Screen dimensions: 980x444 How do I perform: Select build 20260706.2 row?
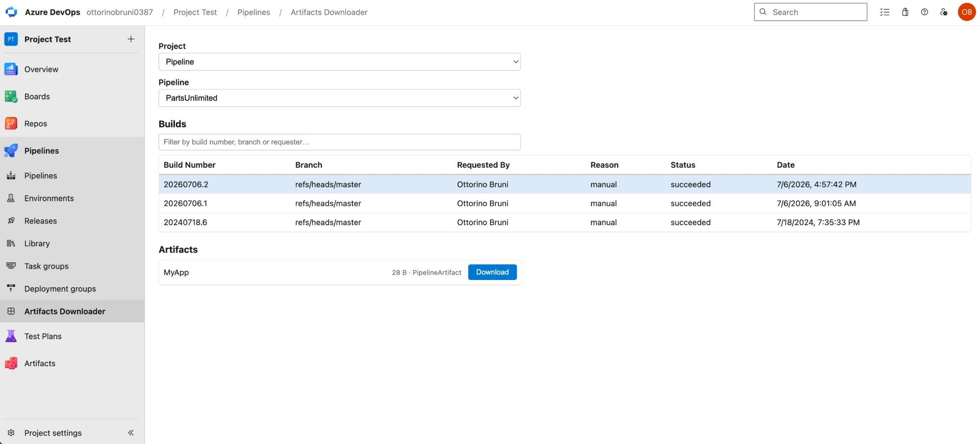[x=564, y=184]
